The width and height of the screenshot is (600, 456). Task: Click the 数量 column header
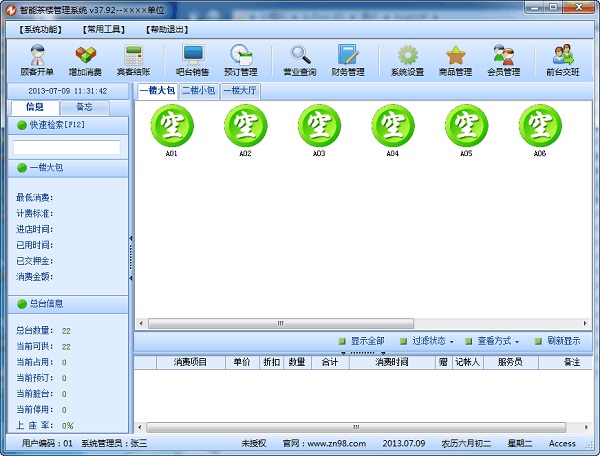[x=297, y=362]
